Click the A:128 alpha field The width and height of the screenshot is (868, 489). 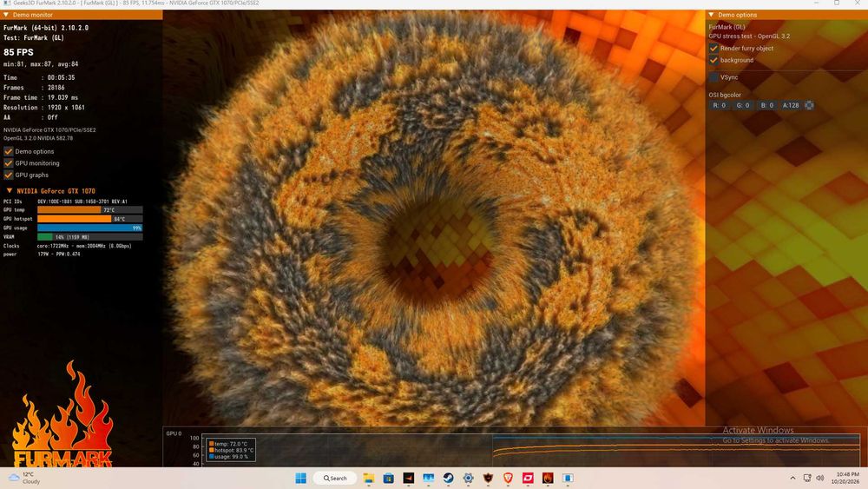[x=791, y=105]
